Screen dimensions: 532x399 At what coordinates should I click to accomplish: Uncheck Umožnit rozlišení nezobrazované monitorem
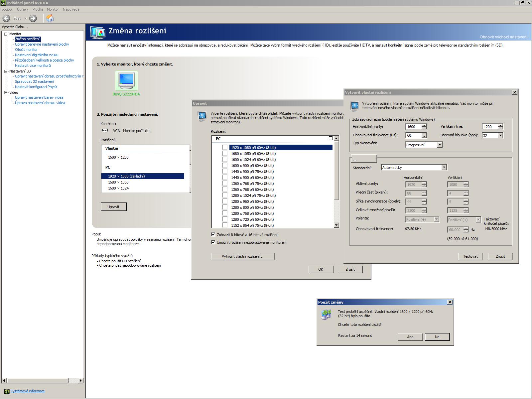(x=213, y=242)
